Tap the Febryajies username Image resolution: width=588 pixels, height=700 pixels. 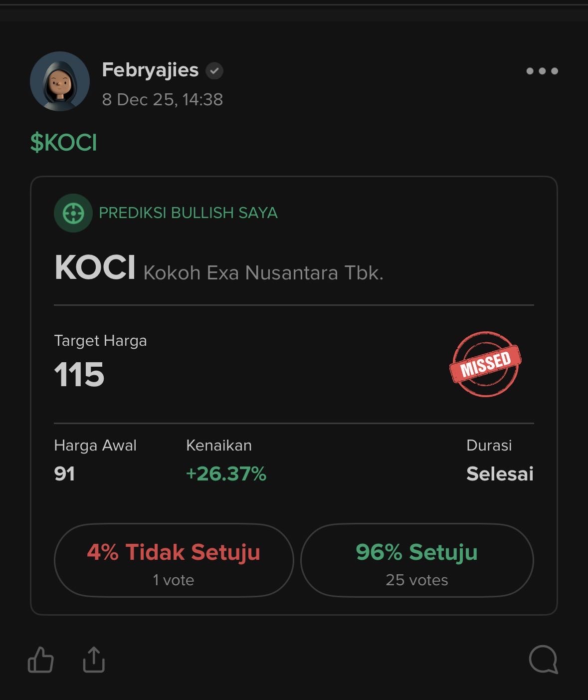tap(150, 70)
